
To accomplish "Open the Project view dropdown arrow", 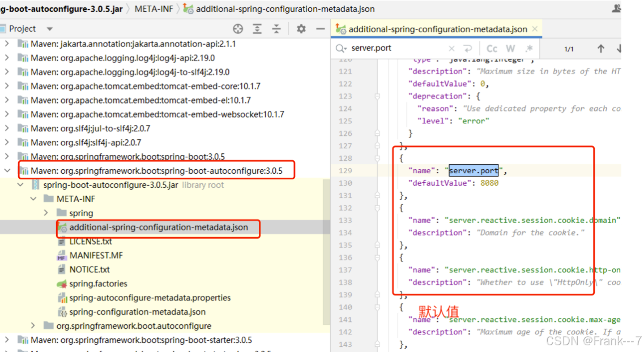I will click(x=50, y=29).
